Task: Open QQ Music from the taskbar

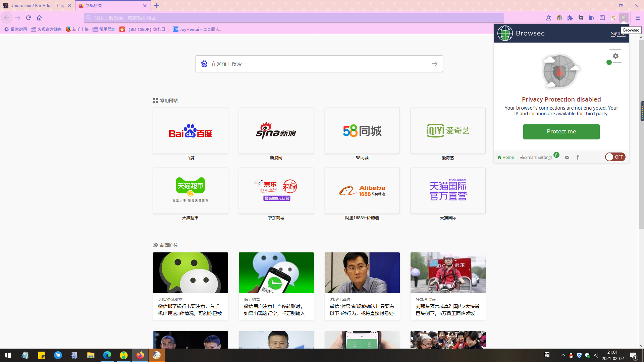Action: tap(124, 355)
